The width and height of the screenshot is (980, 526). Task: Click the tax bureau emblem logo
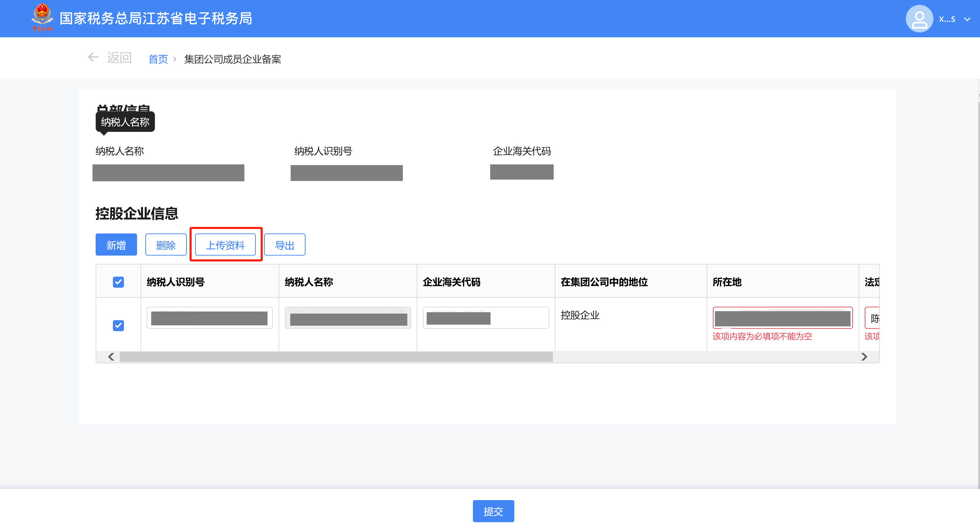[42, 17]
